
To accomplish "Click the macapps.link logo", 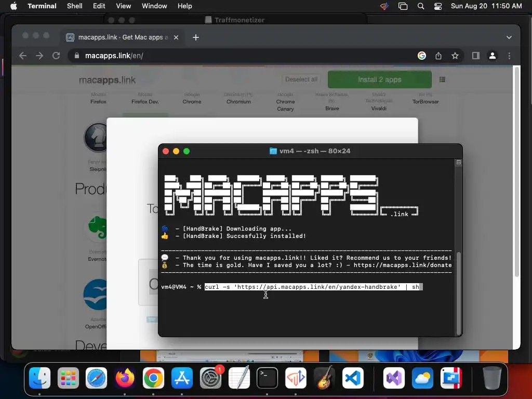I will (107, 80).
